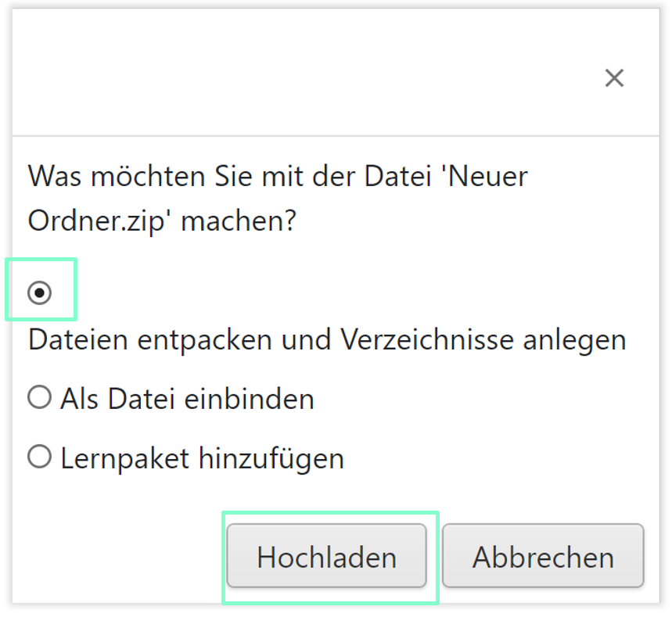Click the word 'hinzufügen' in the third option
This screenshot has height=617, width=672.
click(271, 457)
